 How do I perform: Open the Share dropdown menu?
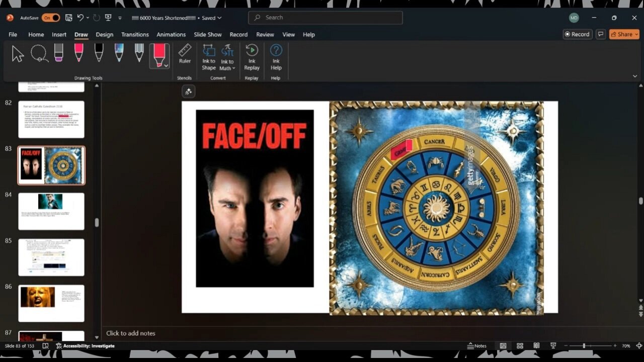coord(636,34)
